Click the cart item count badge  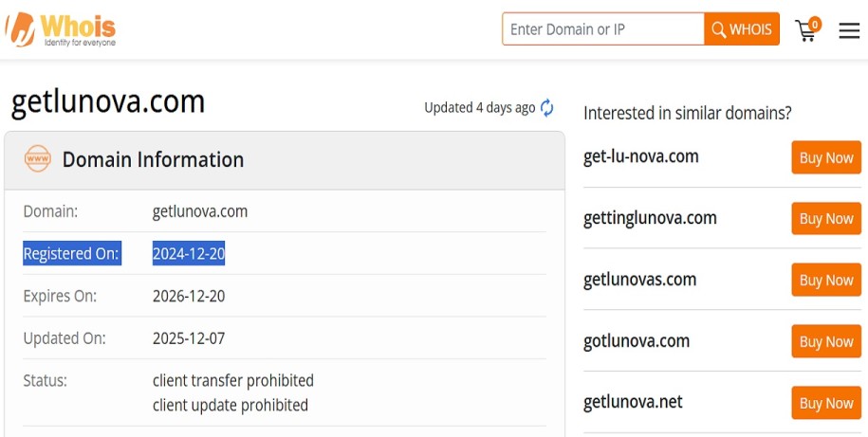814,25
